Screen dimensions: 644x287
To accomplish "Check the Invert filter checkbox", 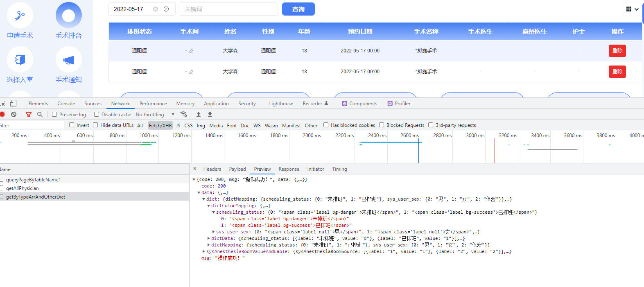I will click(x=72, y=125).
